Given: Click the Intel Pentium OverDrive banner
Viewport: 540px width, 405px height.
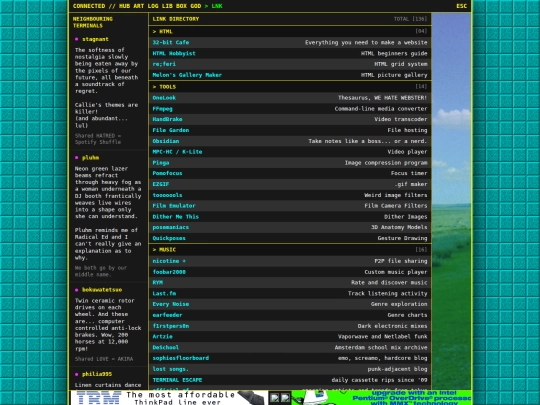Looking at the screenshot, I should [382, 398].
